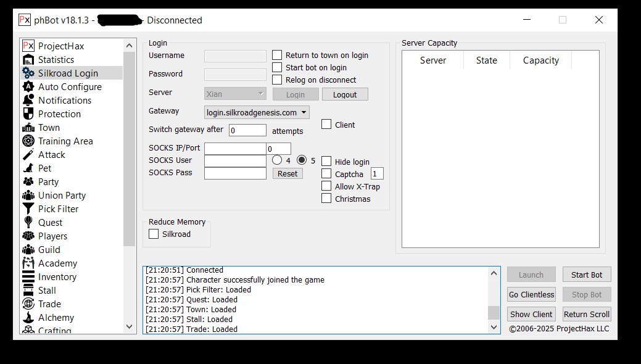
Task: Select the Protection shield icon
Action: pos(28,114)
